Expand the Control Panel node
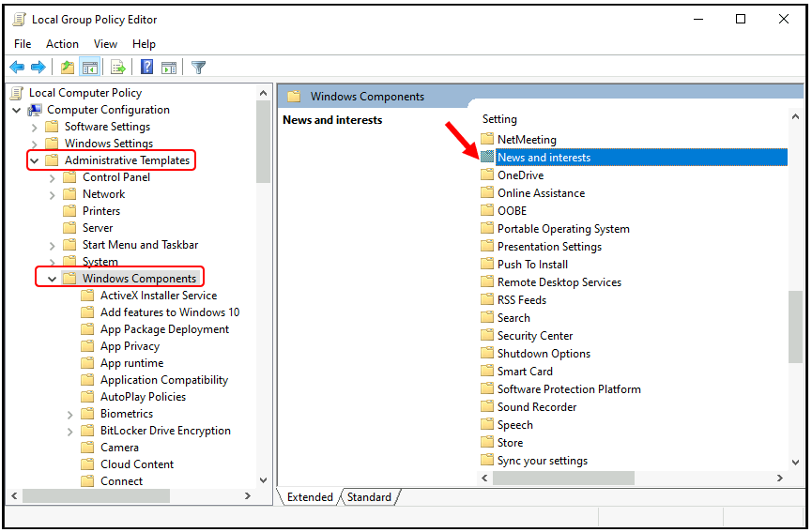The height and width of the screenshot is (532, 812). [x=52, y=178]
